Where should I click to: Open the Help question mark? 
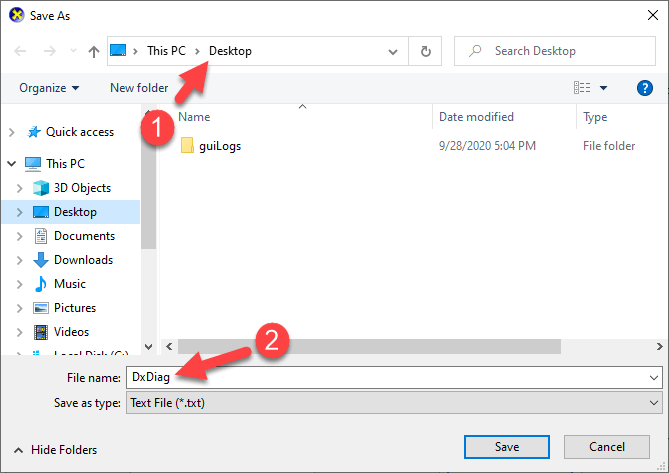(645, 88)
